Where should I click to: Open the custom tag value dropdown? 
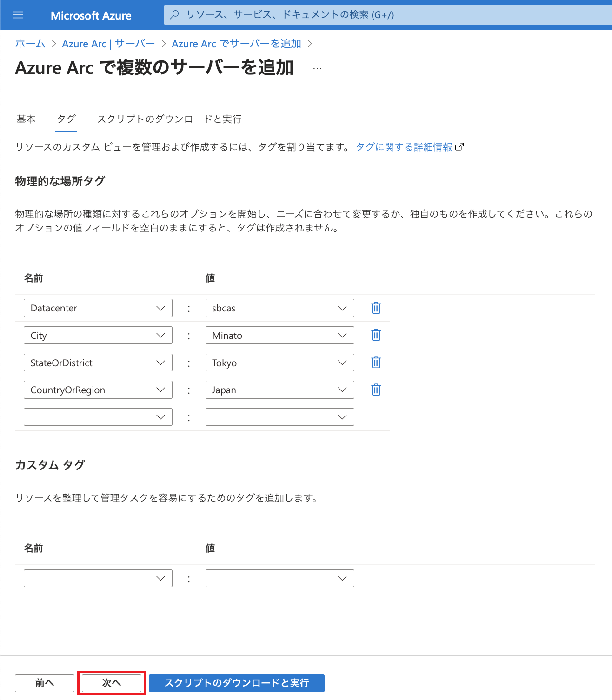point(280,578)
